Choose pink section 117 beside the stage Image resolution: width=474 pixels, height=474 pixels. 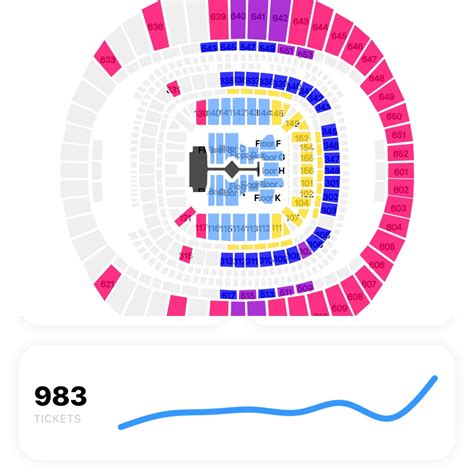pos(201,226)
